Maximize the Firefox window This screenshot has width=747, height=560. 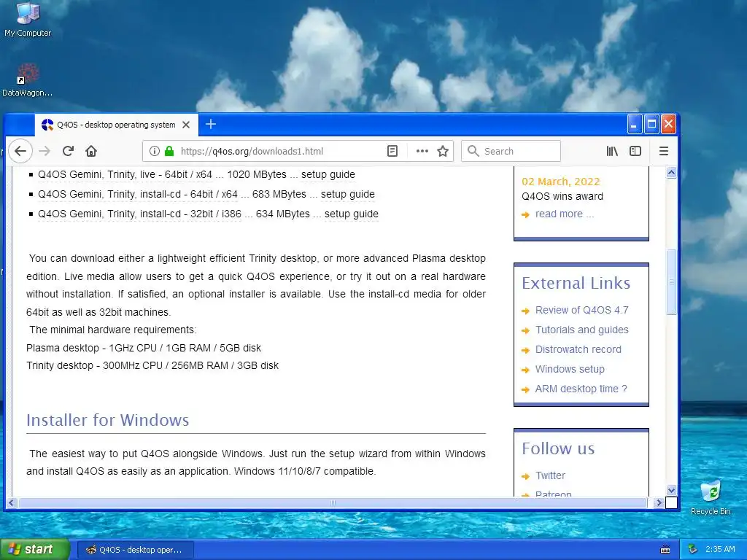click(651, 125)
